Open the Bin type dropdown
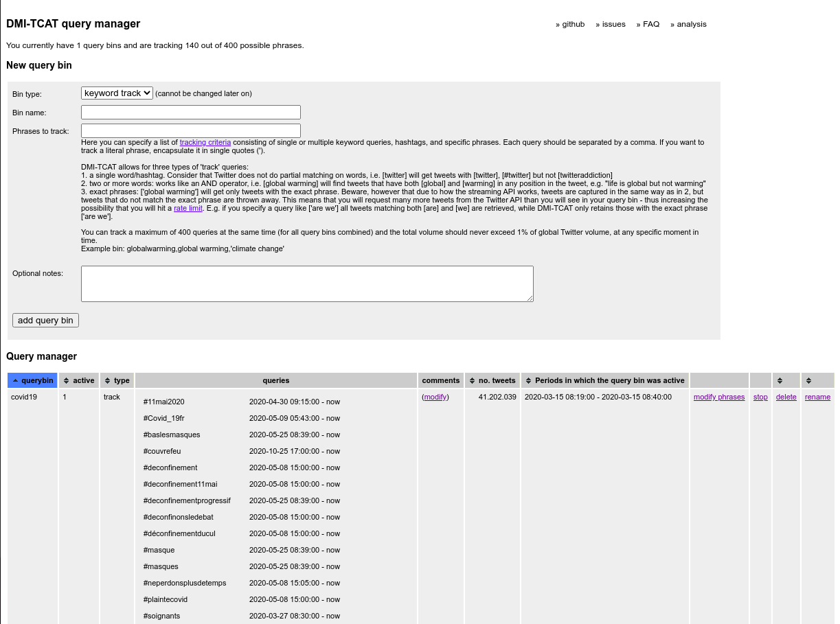The image size is (840, 624). coord(117,93)
